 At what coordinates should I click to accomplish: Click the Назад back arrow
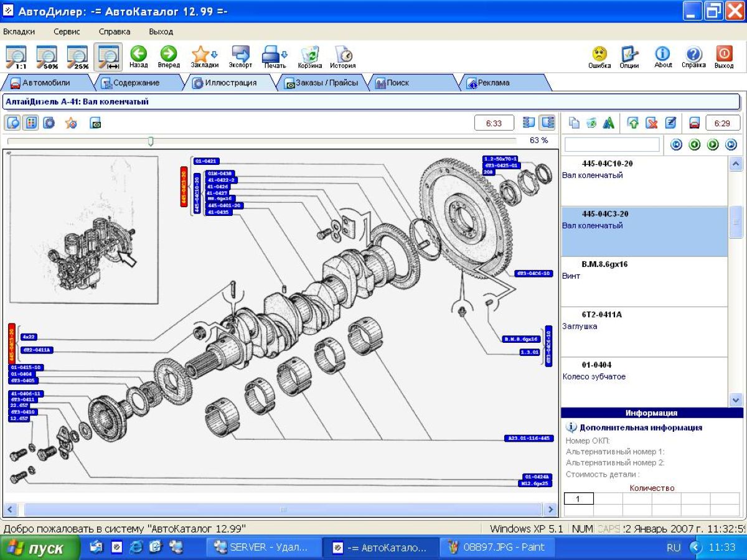tap(138, 56)
